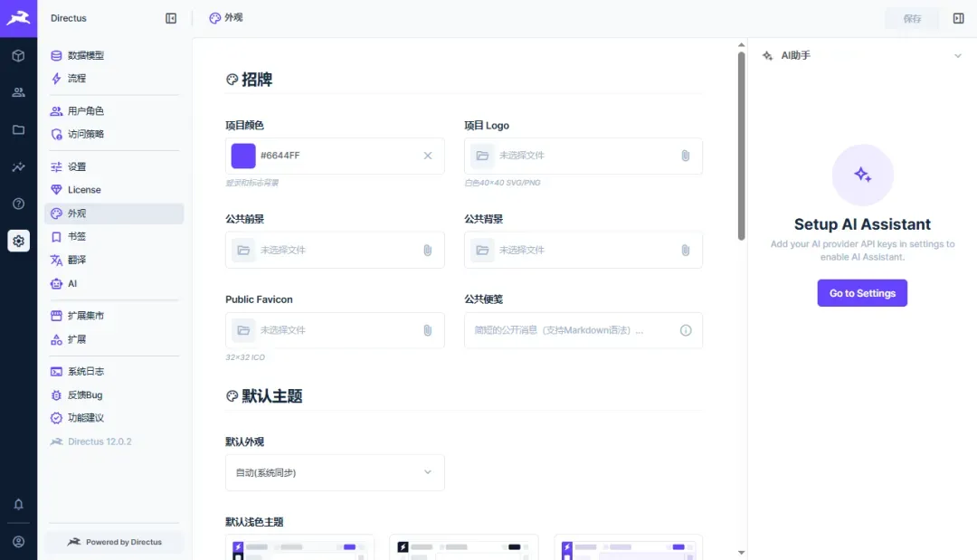Image resolution: width=977 pixels, height=560 pixels.
Task: Open 默认外观 dropdown
Action: click(x=336, y=473)
